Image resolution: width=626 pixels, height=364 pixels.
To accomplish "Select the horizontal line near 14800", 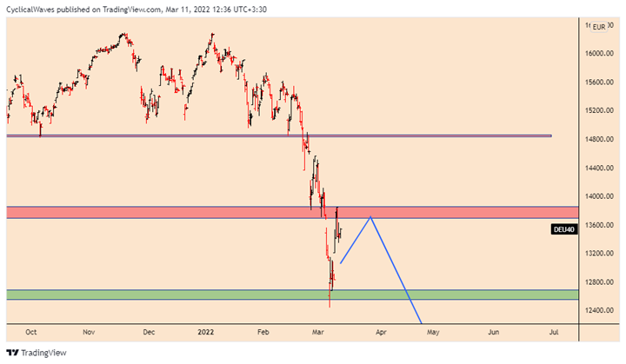I will point(279,136).
